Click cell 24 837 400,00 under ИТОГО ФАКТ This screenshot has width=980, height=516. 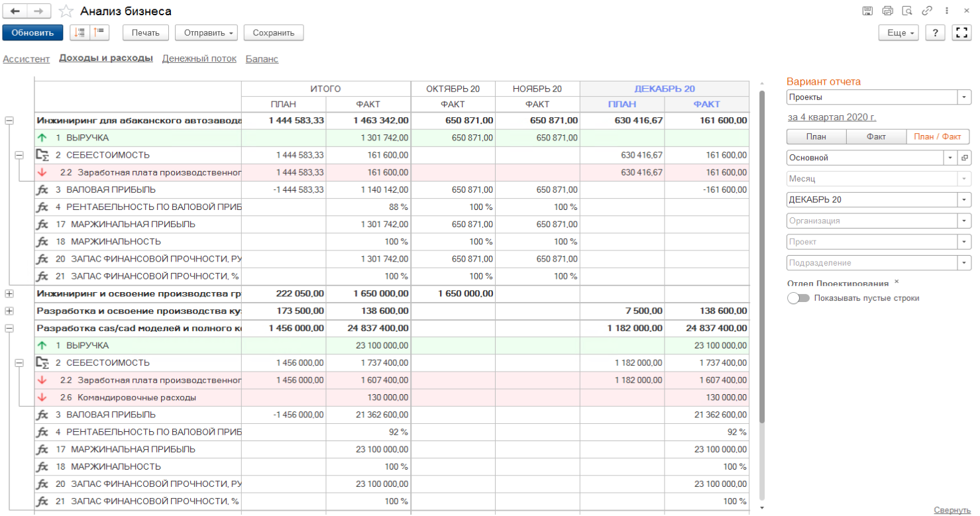coord(368,328)
